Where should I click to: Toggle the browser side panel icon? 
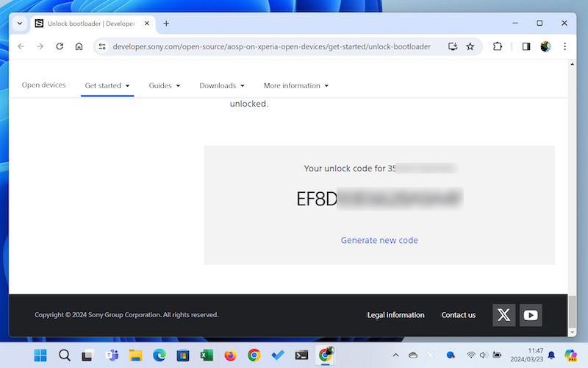(526, 46)
